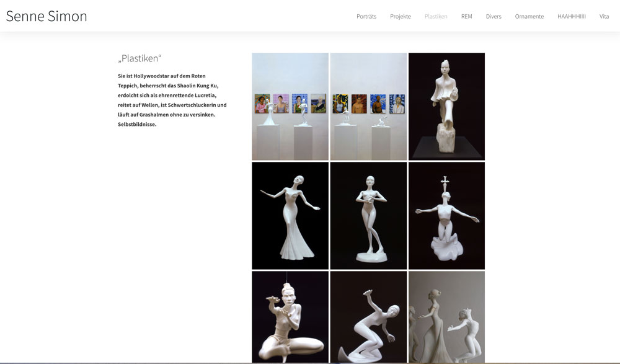The image size is (620, 364).
Task: Open the Vita page
Action: [604, 16]
